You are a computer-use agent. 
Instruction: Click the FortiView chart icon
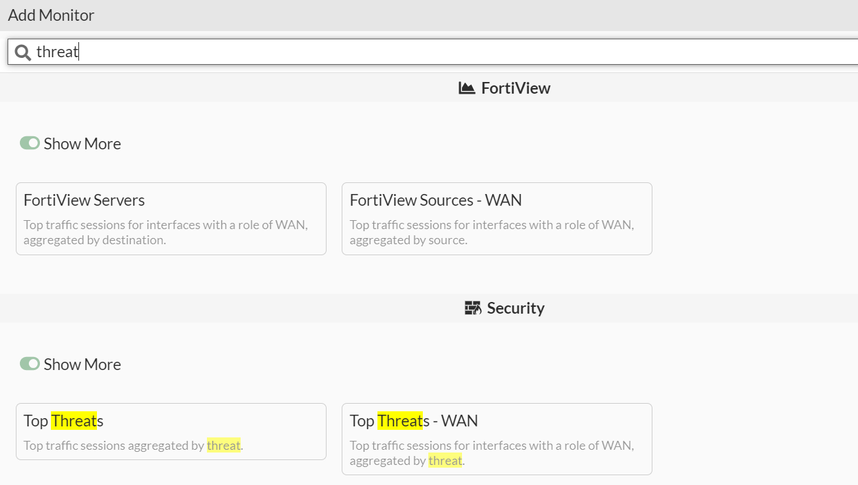pos(466,88)
